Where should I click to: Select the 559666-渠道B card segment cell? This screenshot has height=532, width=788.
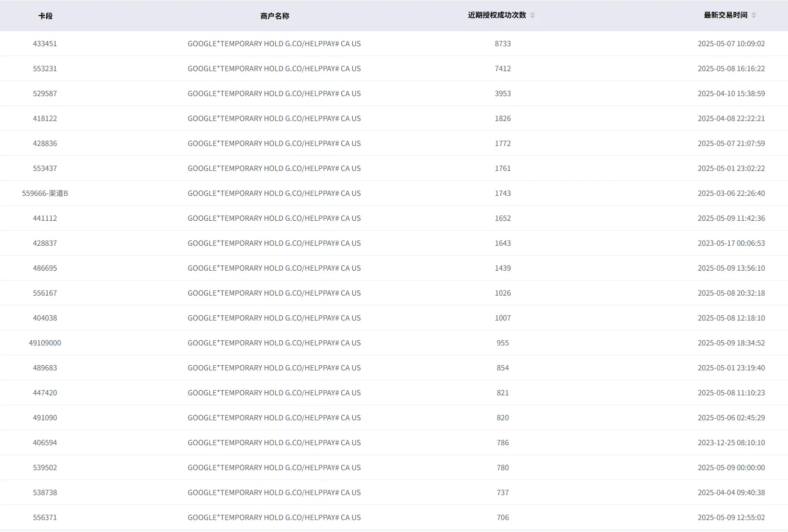pos(45,193)
